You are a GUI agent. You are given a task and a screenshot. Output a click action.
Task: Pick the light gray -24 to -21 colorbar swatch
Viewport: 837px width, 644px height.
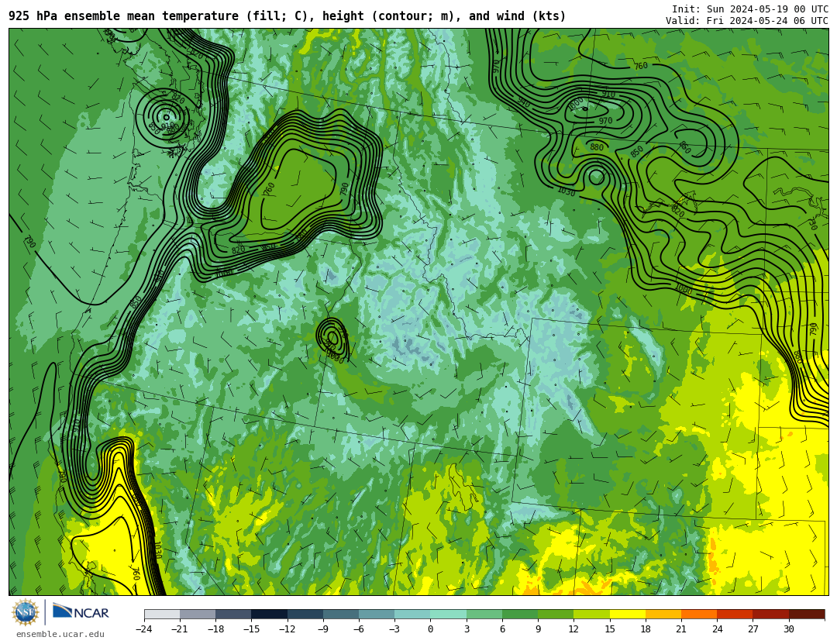click(162, 614)
